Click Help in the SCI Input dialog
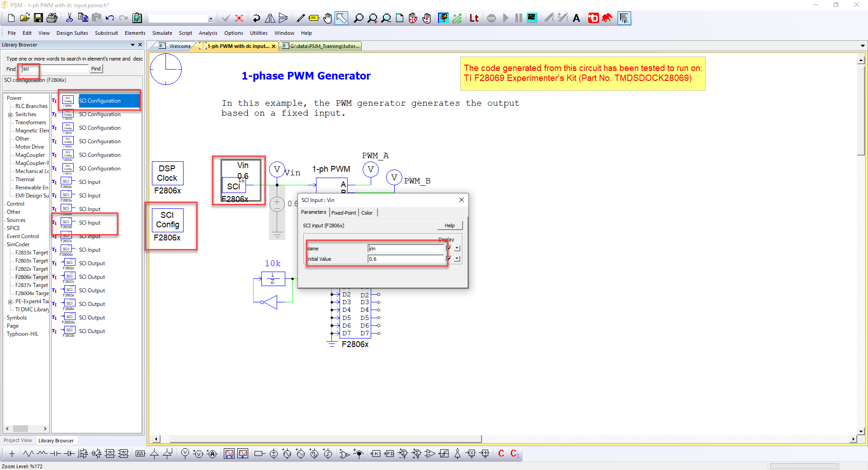 pyautogui.click(x=449, y=225)
